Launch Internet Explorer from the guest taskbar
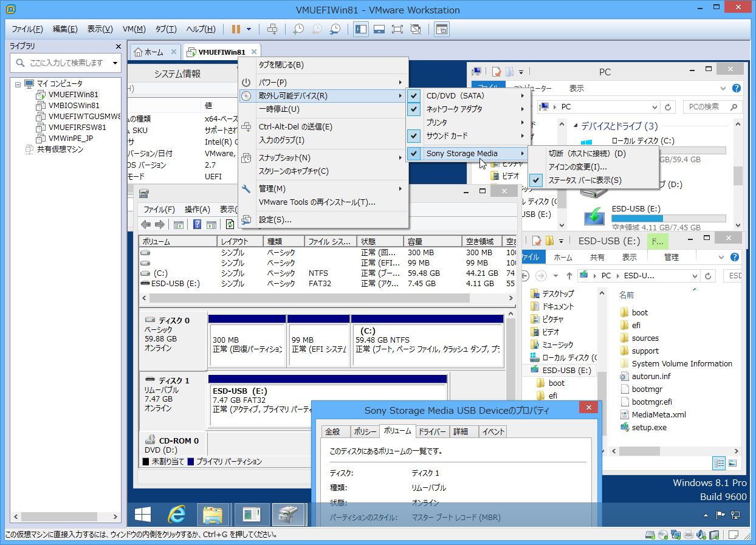Screen dimensions: 756x545 point(176,515)
